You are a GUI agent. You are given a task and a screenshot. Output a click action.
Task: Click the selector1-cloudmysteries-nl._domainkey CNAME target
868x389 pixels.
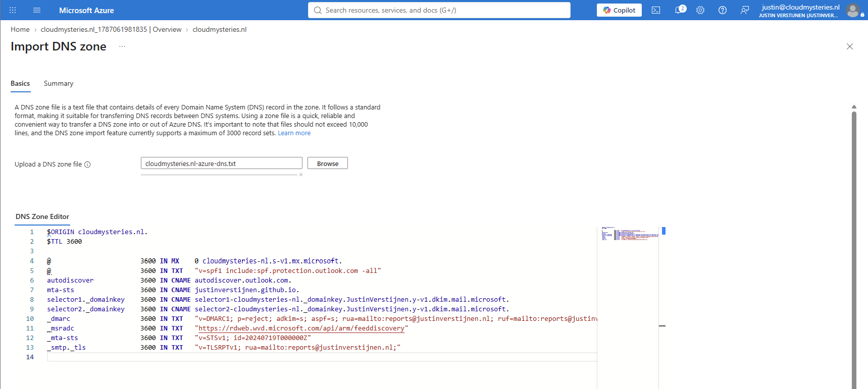(352, 299)
